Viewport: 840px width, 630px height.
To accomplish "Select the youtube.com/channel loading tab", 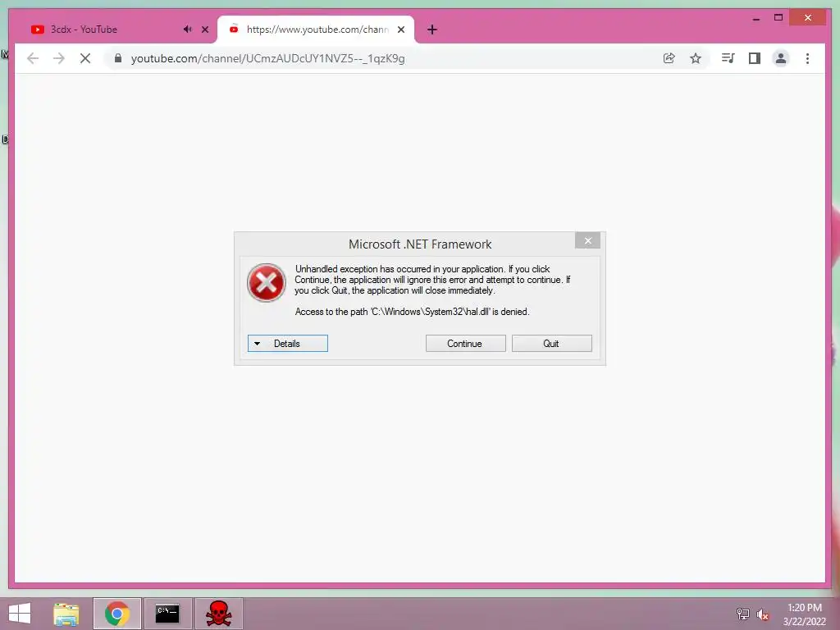I will pos(316,30).
